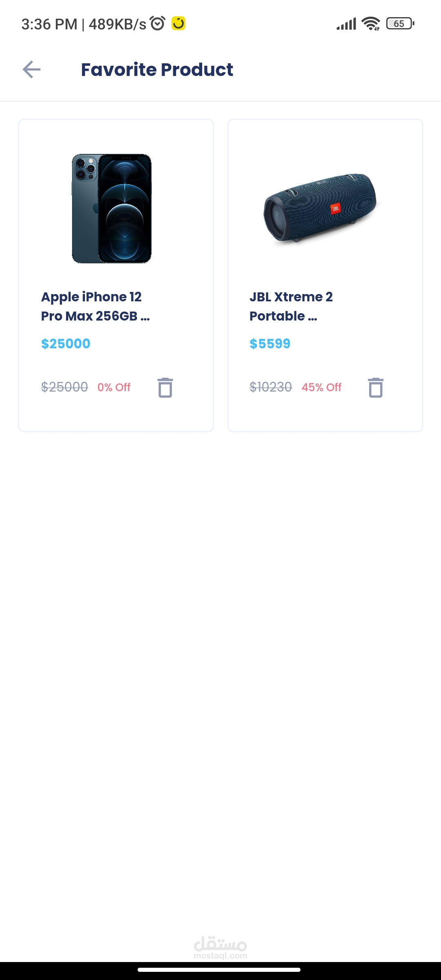Delete Apple iPhone 12 from favorites
Image resolution: width=441 pixels, height=980 pixels.
point(165,388)
